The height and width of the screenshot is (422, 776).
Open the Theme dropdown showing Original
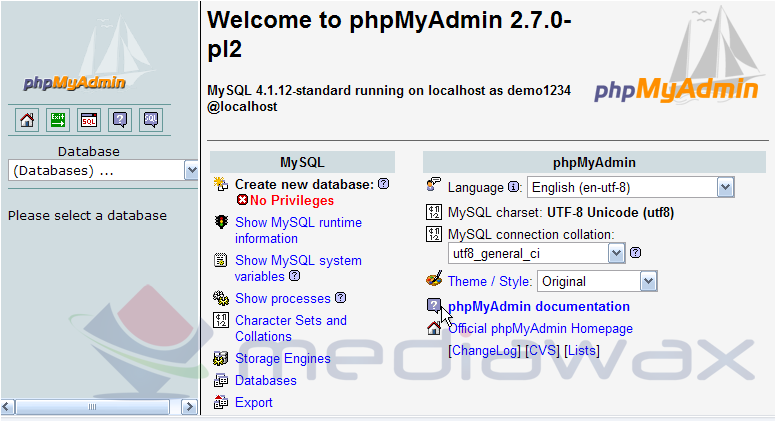tap(597, 281)
